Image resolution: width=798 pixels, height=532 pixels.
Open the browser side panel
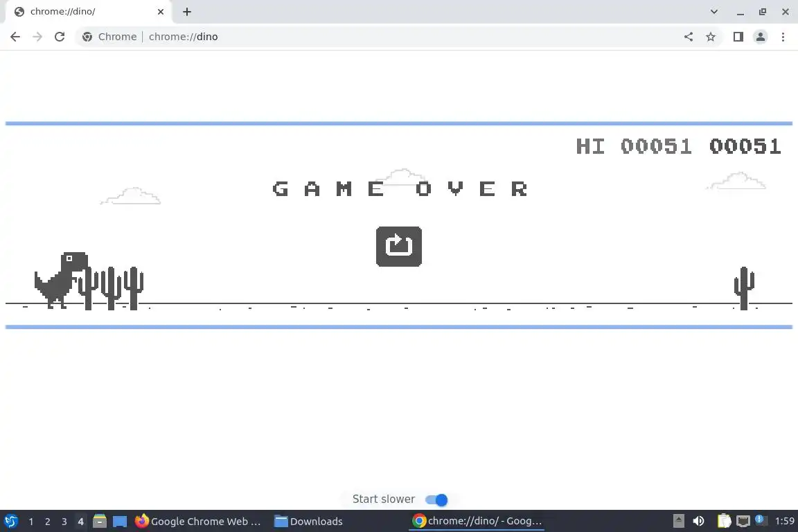coord(738,37)
